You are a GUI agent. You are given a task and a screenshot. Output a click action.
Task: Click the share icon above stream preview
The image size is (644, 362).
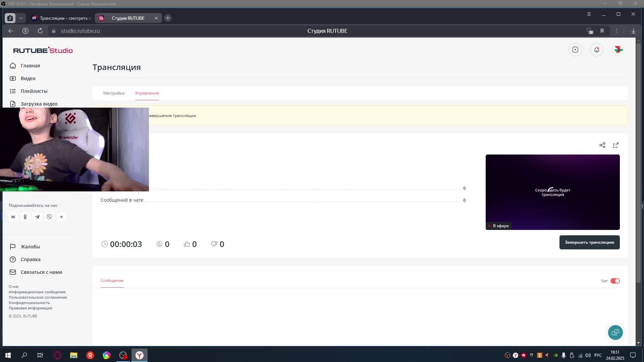click(x=602, y=145)
